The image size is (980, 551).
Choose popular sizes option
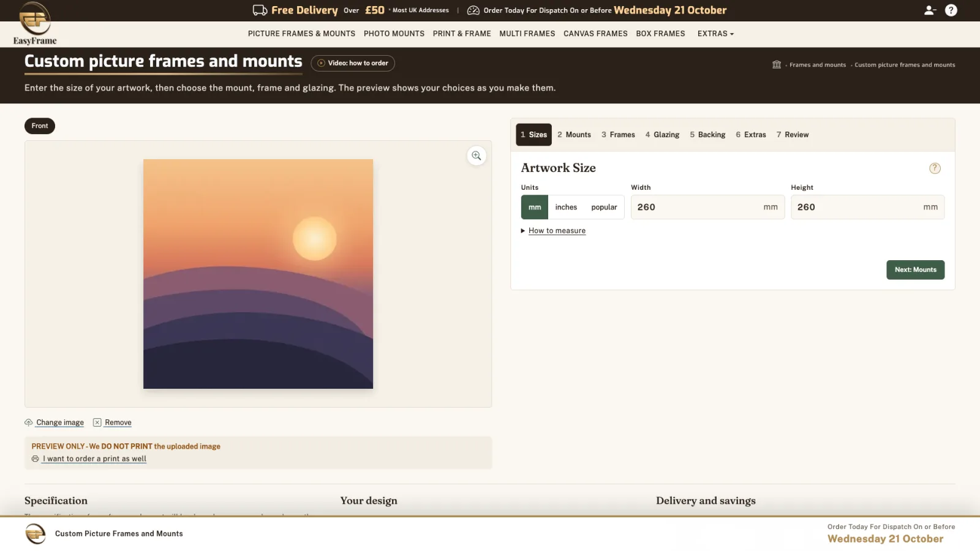[x=604, y=208]
